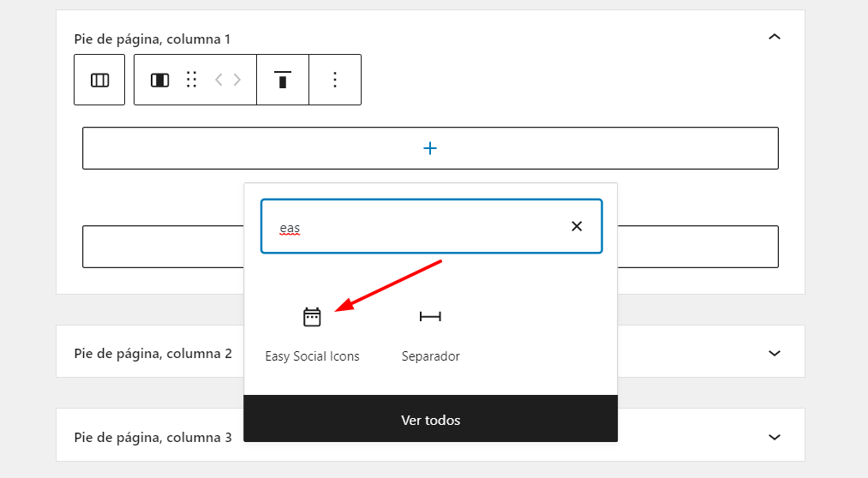
Task: Click the Pie de página, columna 2 title
Action: pyautogui.click(x=153, y=354)
